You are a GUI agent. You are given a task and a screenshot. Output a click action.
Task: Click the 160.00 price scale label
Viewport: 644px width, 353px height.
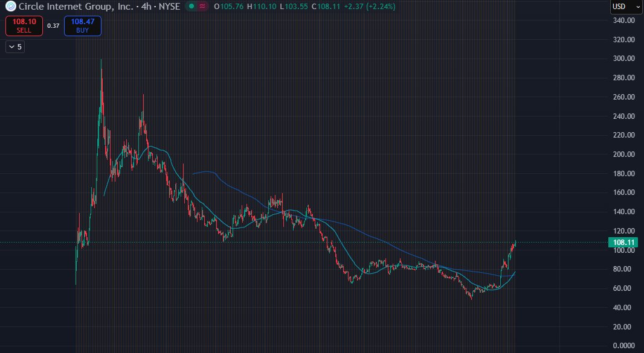point(623,192)
